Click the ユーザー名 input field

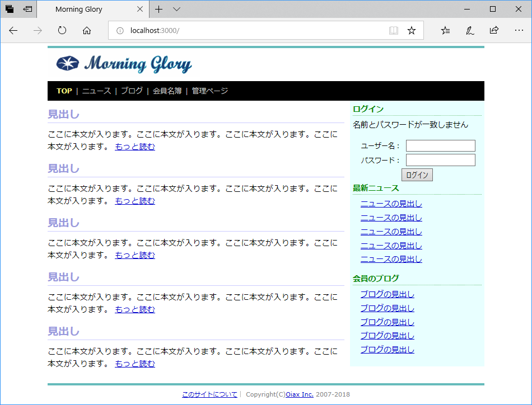click(x=440, y=145)
